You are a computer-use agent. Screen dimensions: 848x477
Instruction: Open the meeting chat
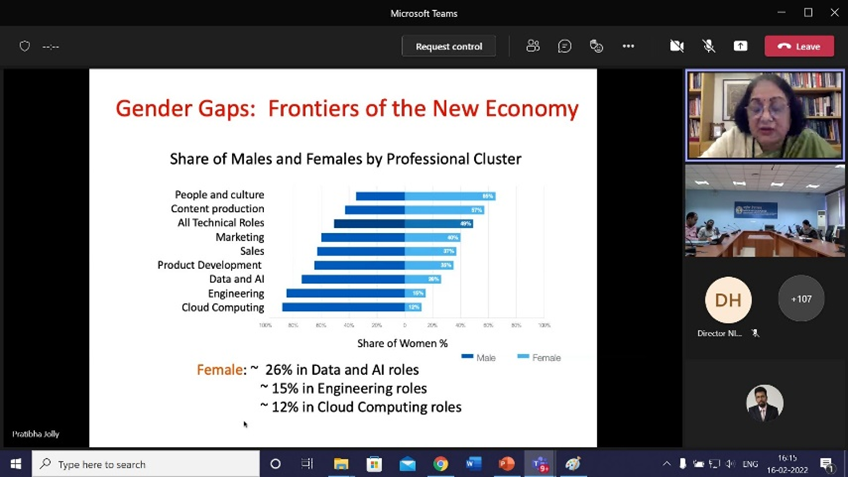coord(565,46)
